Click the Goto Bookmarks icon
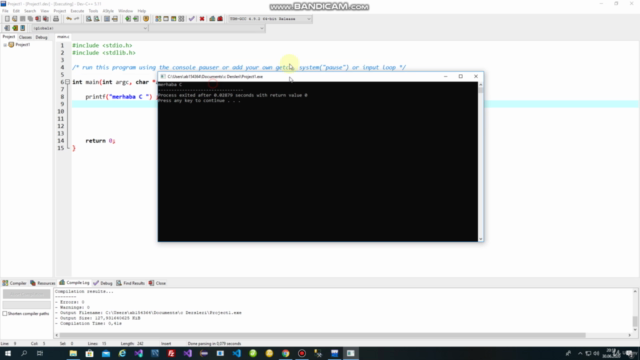 coord(22,28)
